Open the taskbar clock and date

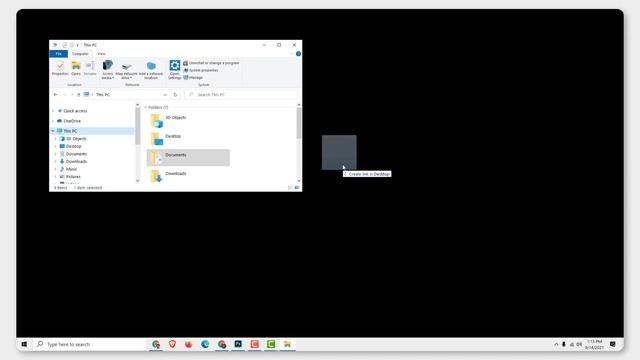click(x=594, y=344)
